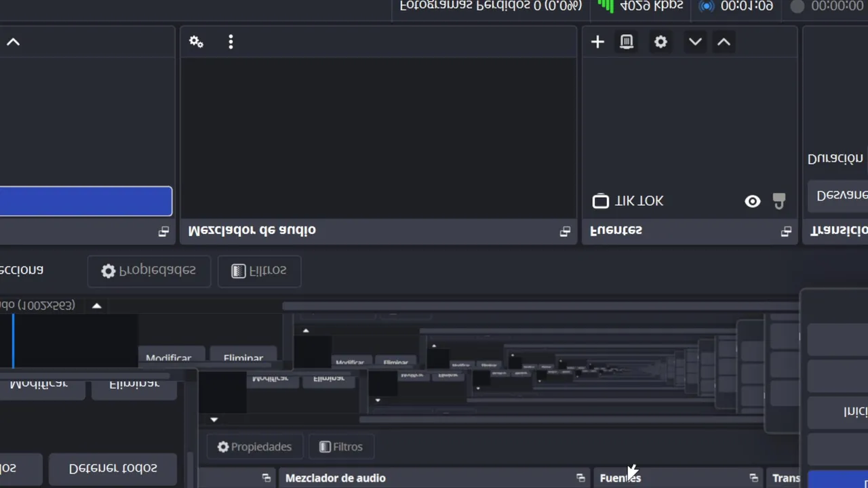The width and height of the screenshot is (868, 488).
Task: Open the Desvane transition dropdown
Action: pyautogui.click(x=838, y=195)
